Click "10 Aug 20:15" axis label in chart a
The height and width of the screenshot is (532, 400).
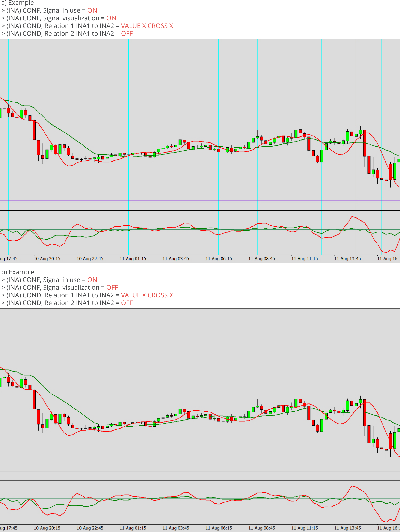tap(47, 259)
